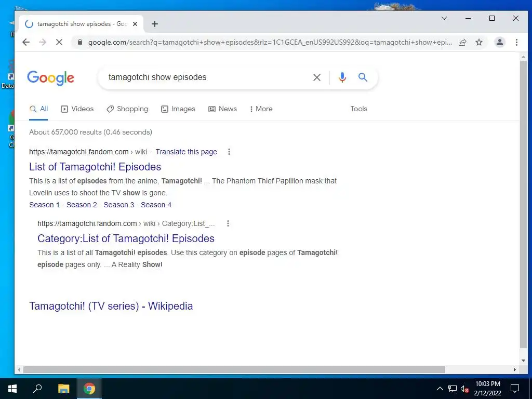Viewport: 532px width, 399px height.
Task: Open a new tab with the plus button
Action: pos(155,24)
